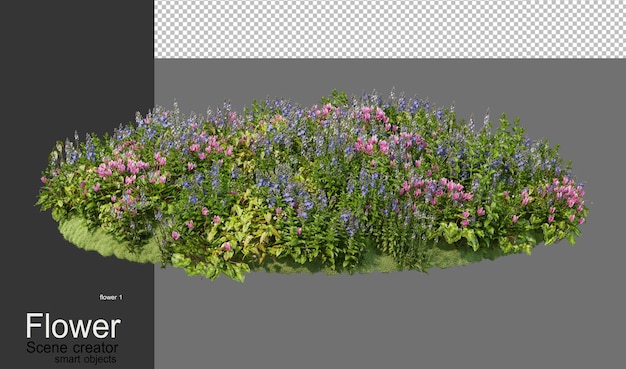Image resolution: width=626 pixels, height=369 pixels.
Task: Select the flower bed smart object image
Action: (x=312, y=185)
